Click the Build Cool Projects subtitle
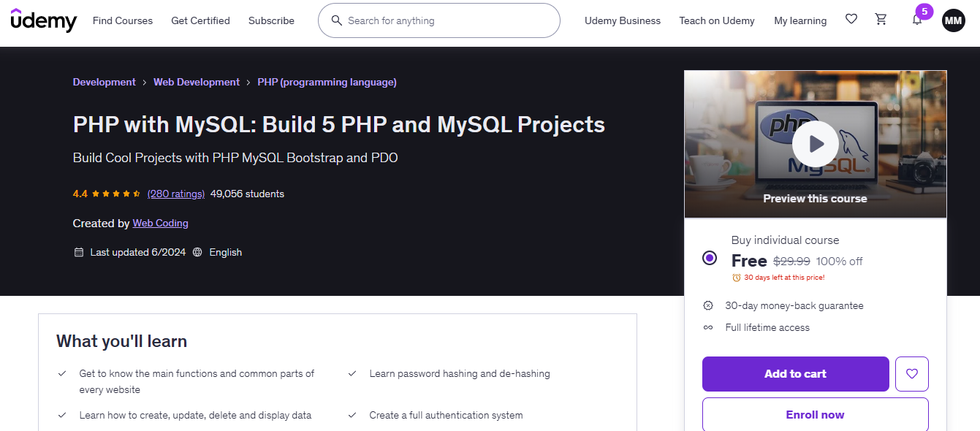This screenshot has height=431, width=980. point(235,158)
